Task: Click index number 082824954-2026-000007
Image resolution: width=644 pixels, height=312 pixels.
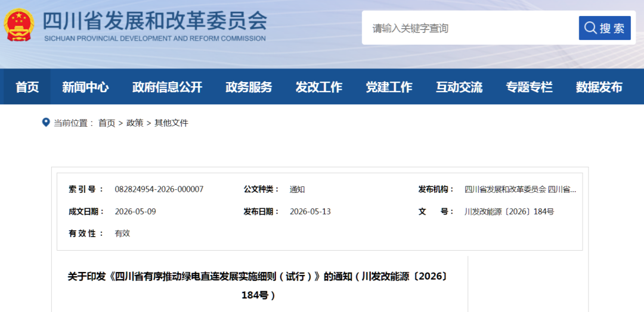Action: click(x=159, y=189)
